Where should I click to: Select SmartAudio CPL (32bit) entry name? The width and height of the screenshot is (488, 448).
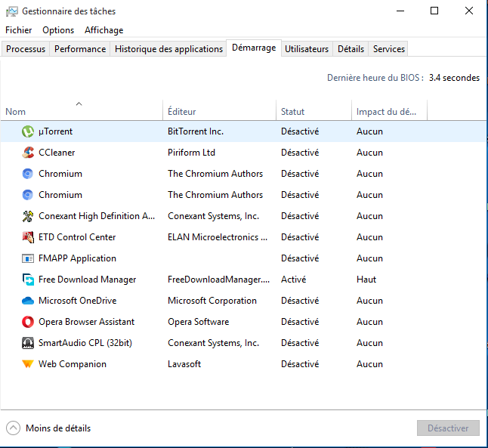coord(85,343)
